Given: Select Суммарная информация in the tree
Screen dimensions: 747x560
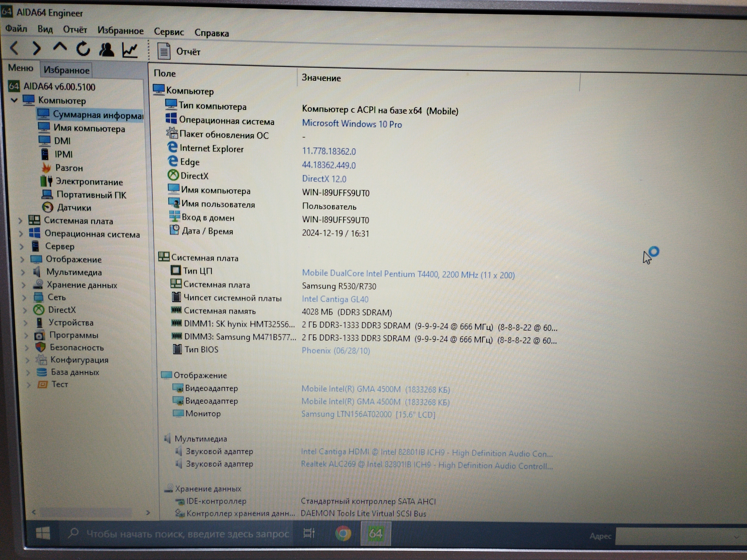Looking at the screenshot, I should pyautogui.click(x=90, y=114).
